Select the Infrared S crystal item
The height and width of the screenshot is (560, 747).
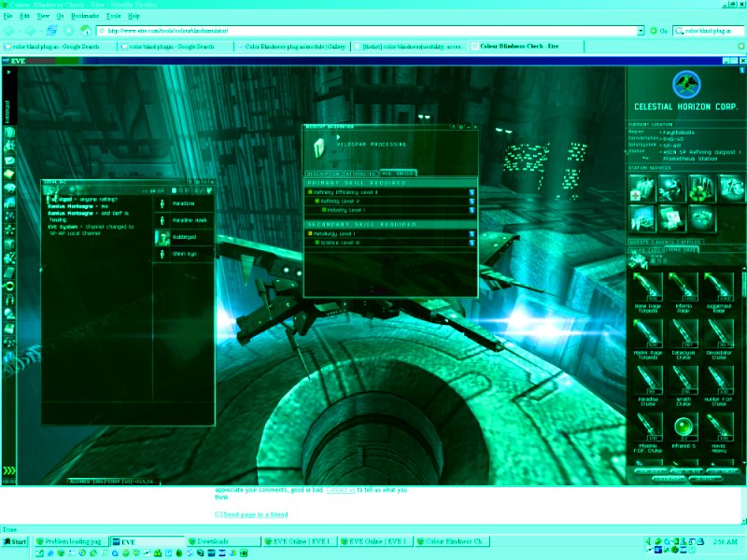(x=684, y=431)
